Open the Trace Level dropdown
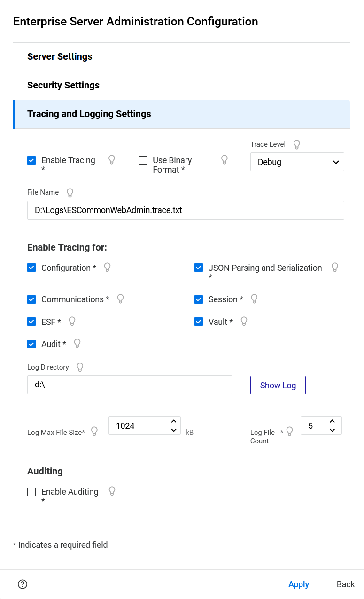 [x=297, y=162]
